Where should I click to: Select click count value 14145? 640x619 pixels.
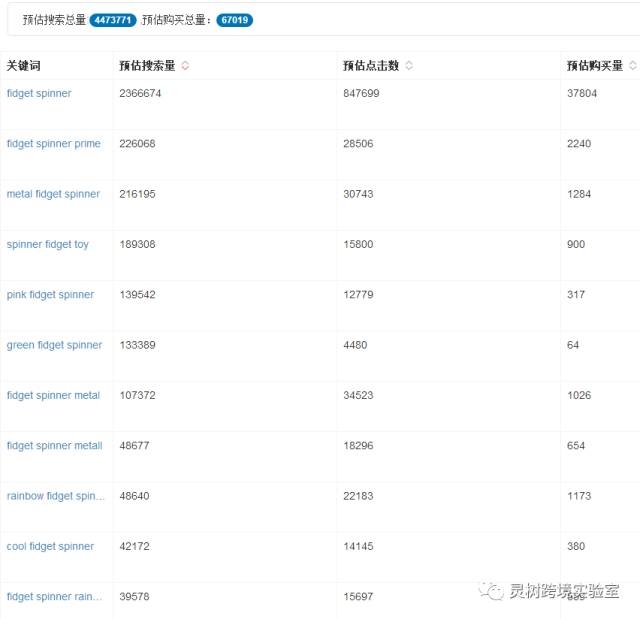coord(358,546)
